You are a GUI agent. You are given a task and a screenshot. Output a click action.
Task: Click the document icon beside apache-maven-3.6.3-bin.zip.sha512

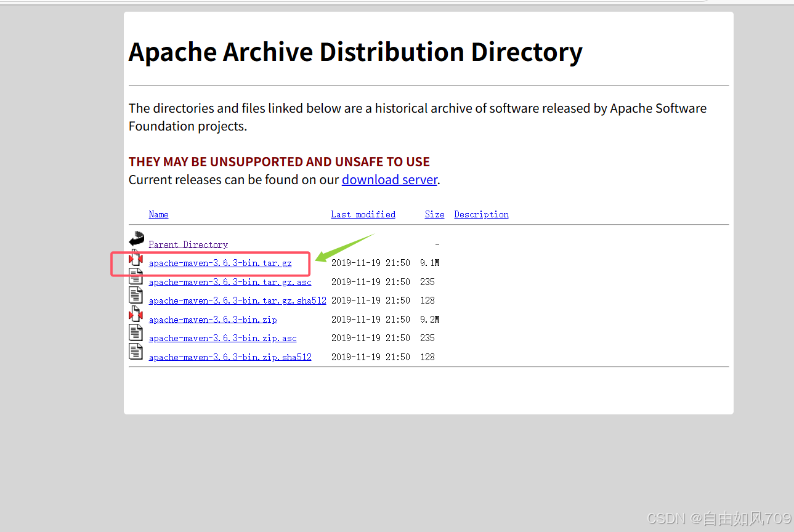pos(136,352)
